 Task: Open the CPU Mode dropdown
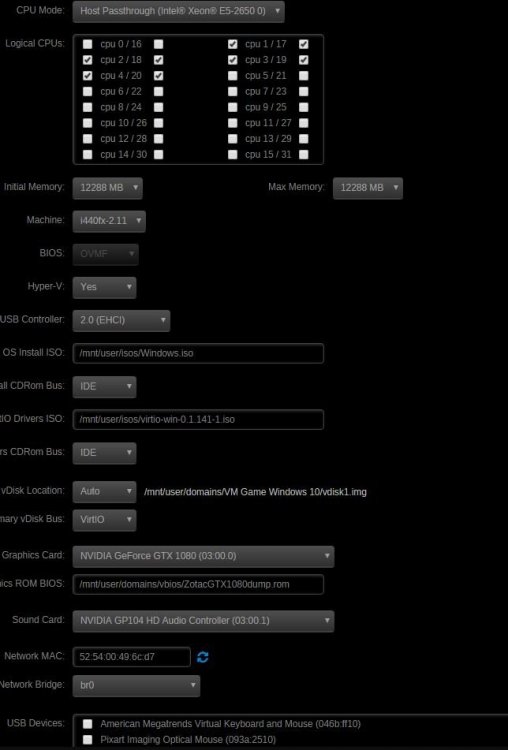(178, 11)
